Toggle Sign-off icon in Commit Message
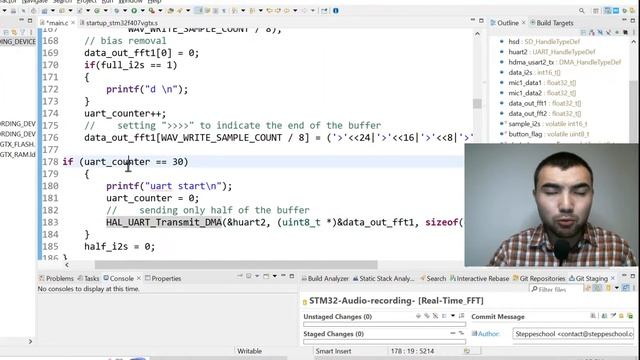The image size is (640, 360). pyautogui.click(x=613, y=316)
